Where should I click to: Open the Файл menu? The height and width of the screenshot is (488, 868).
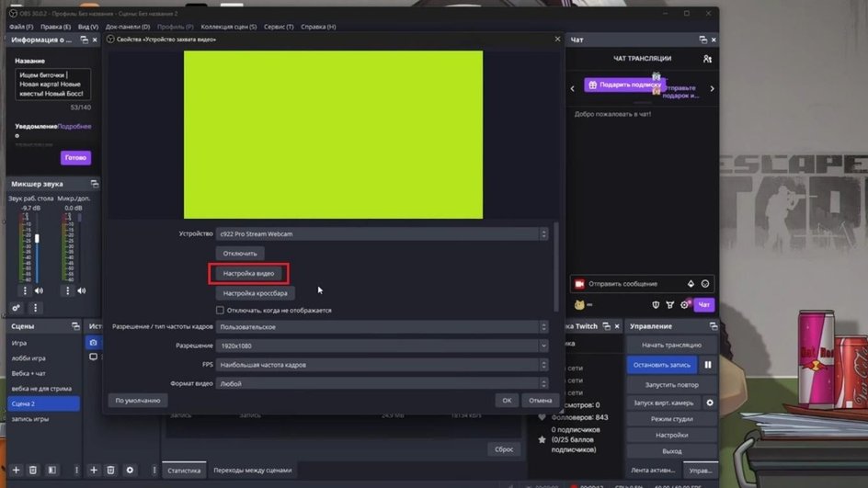tap(21, 27)
